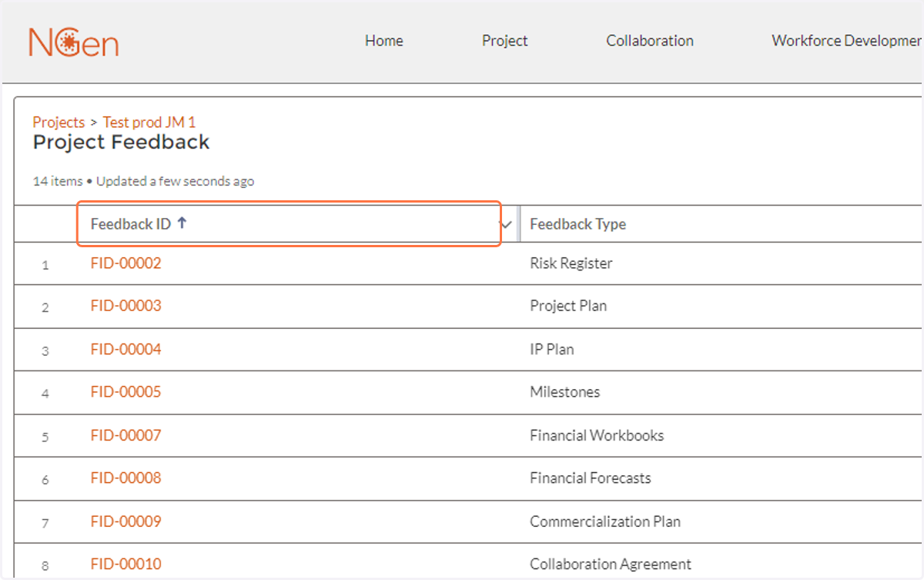Select the Project Plan cell
Image resolution: width=924 pixels, height=580 pixels.
pos(568,306)
